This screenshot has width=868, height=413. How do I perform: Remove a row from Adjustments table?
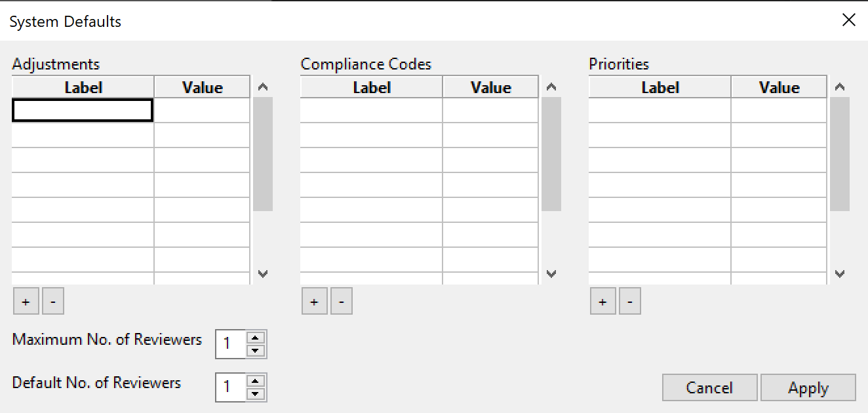pyautogui.click(x=53, y=302)
